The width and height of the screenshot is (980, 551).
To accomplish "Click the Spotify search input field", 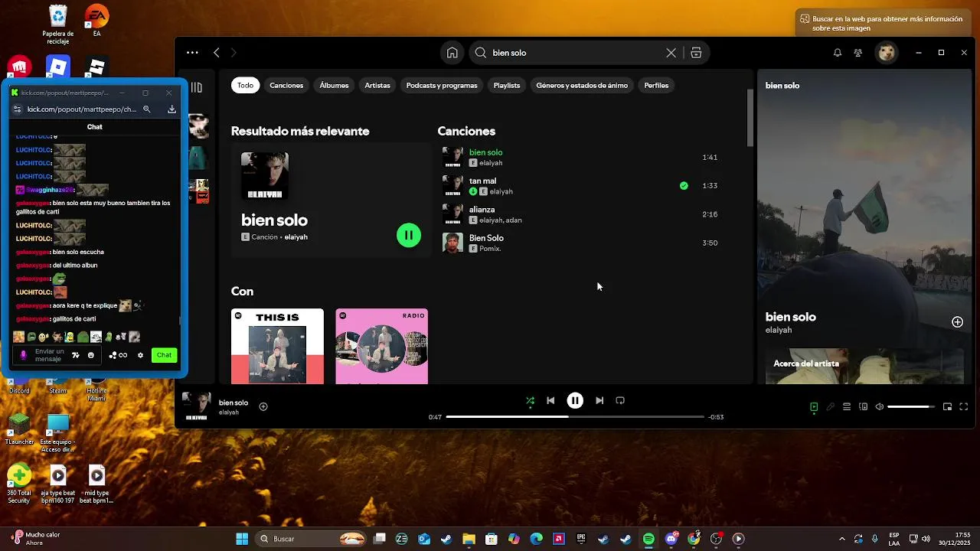I will coord(577,53).
